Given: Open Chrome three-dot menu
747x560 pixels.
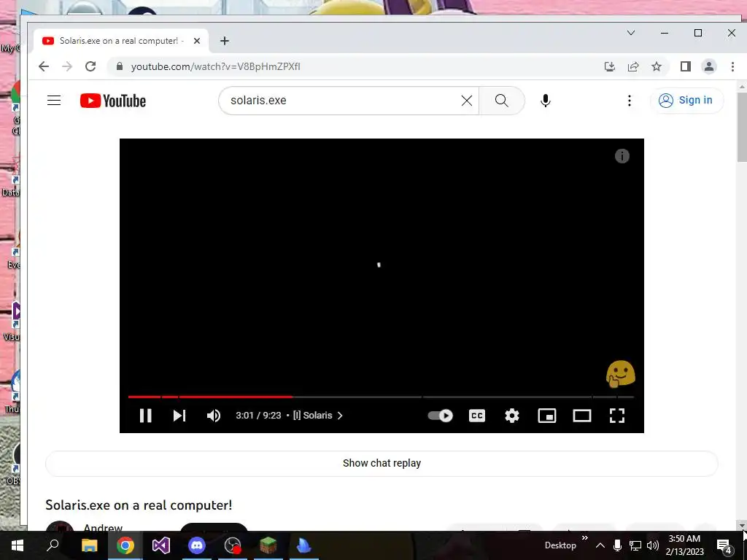Looking at the screenshot, I should click(732, 66).
